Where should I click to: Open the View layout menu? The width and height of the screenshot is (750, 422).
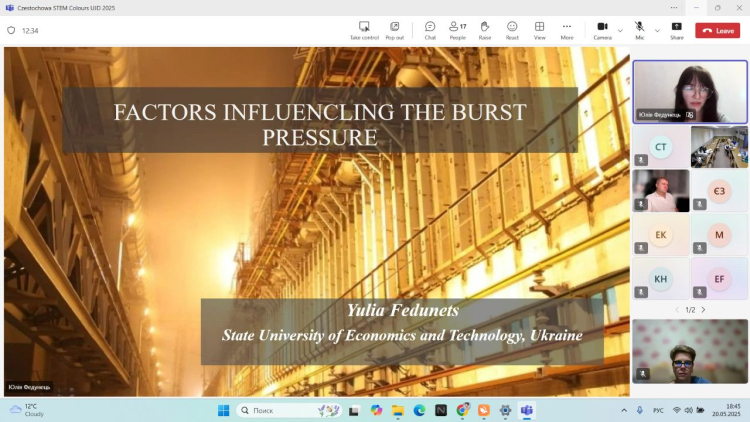click(x=540, y=27)
